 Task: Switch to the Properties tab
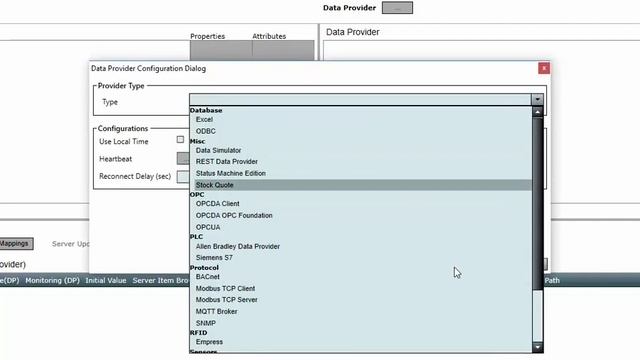pyautogui.click(x=207, y=36)
